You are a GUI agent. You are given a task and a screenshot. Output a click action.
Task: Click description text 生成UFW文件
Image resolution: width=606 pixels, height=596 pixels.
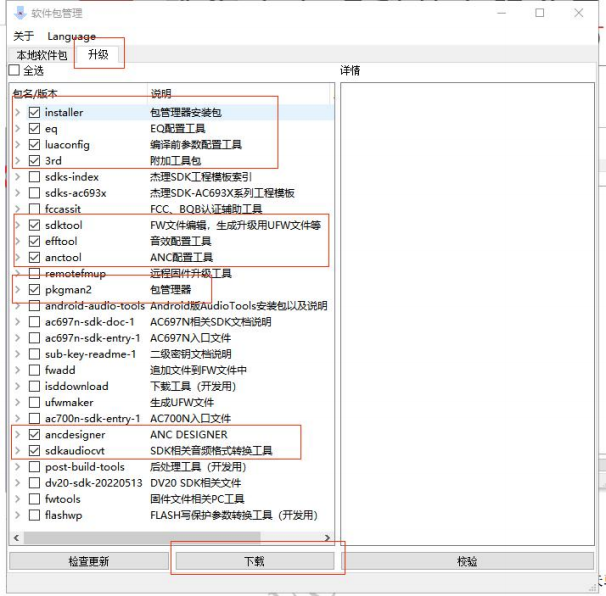[x=182, y=402]
